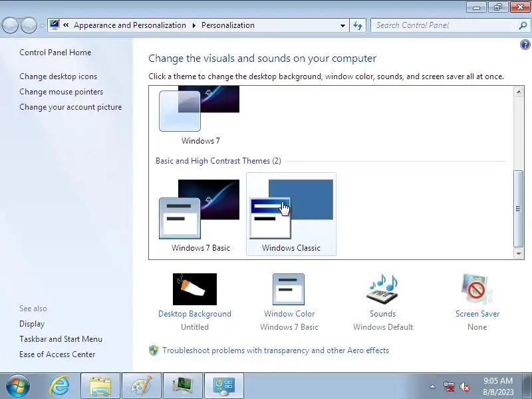Open Paint from the taskbar
The image size is (532, 399).
click(x=142, y=386)
